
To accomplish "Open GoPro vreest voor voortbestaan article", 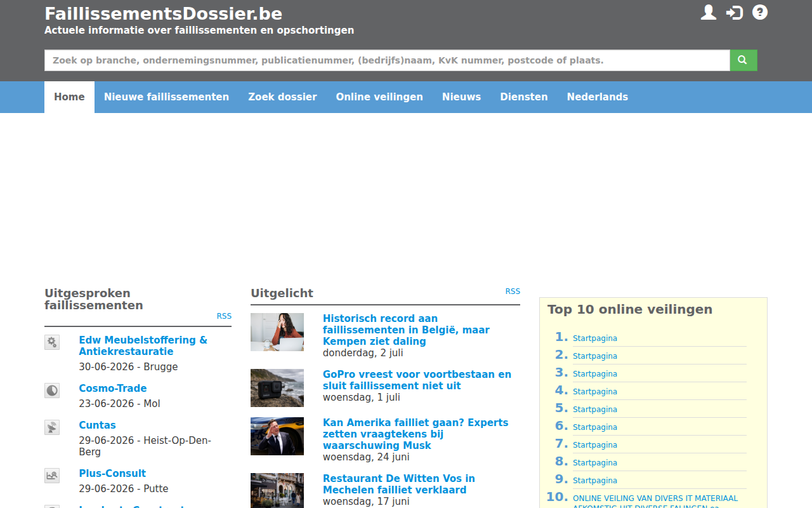I will click(417, 380).
